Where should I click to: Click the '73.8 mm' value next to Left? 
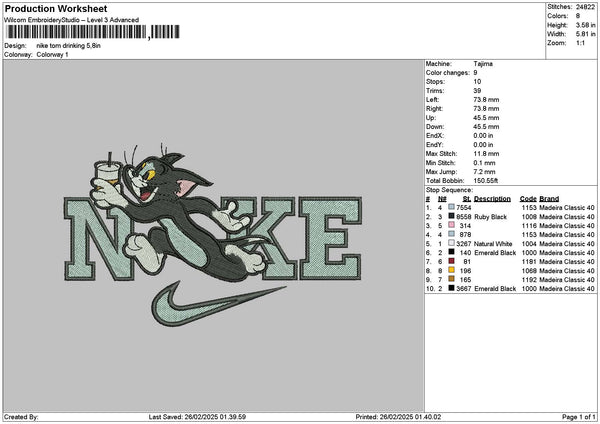click(x=486, y=99)
